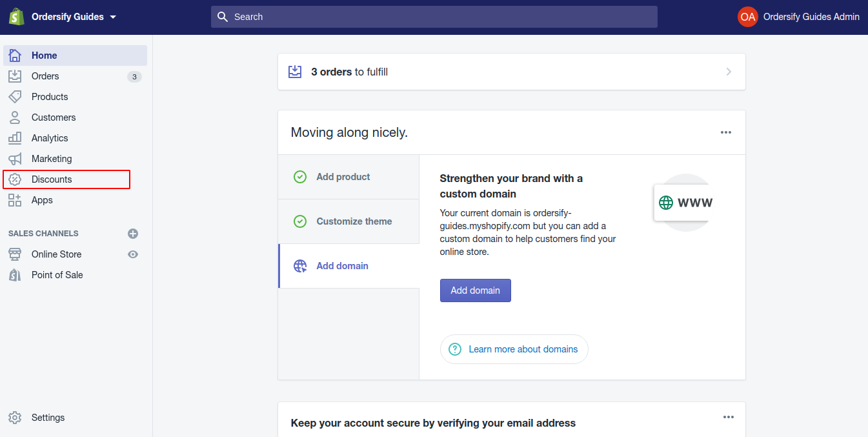Click the orders to fulfill inbox icon

tap(295, 72)
